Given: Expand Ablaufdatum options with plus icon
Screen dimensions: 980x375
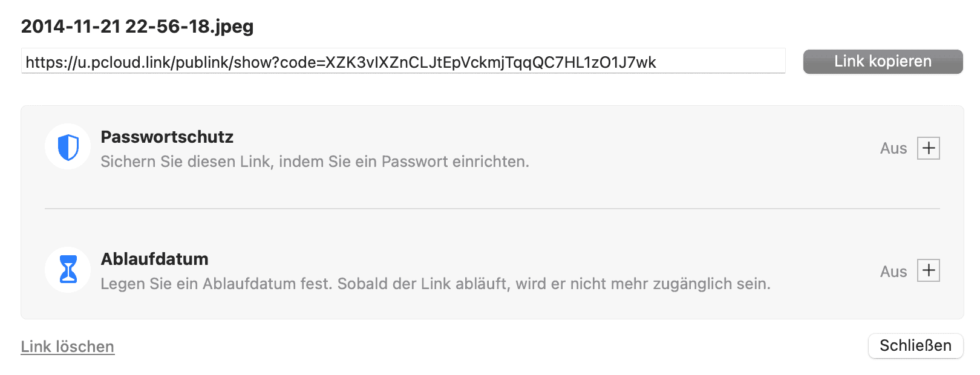Looking at the screenshot, I should click(x=929, y=270).
